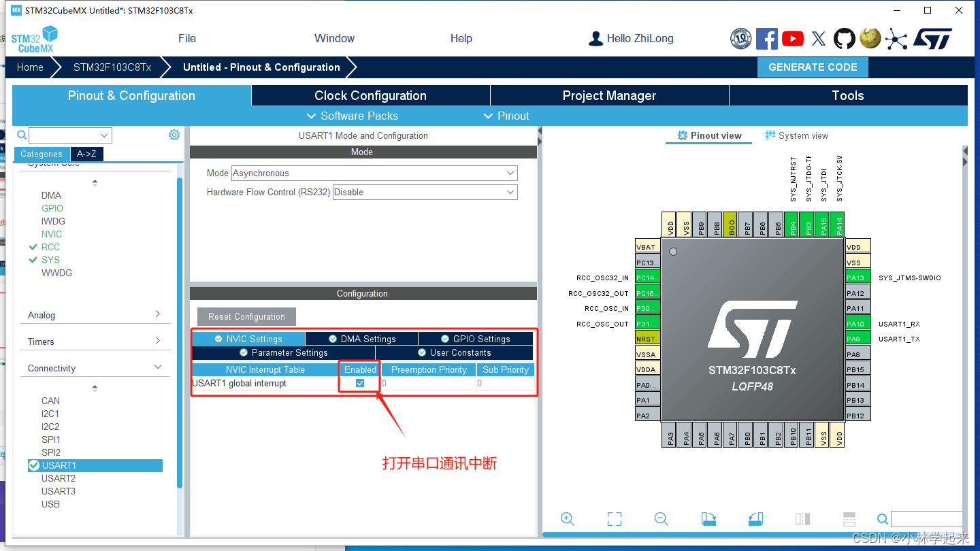Open the Hardware Flow Control dropdown
Viewport: 980px width, 551px height.
pyautogui.click(x=510, y=192)
